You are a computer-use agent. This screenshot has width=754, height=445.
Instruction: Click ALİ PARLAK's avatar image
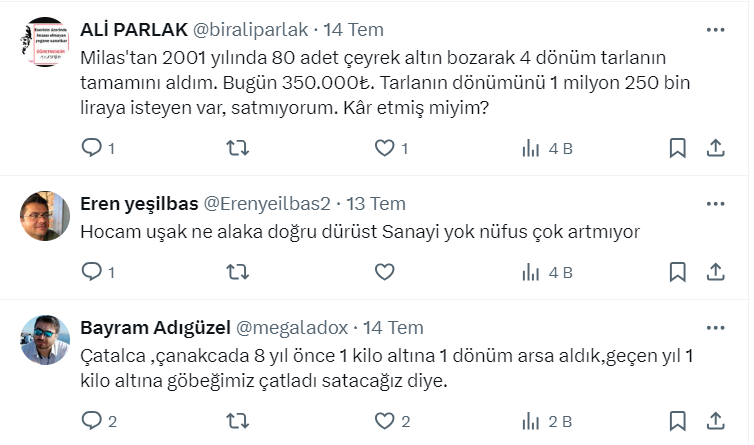45,42
